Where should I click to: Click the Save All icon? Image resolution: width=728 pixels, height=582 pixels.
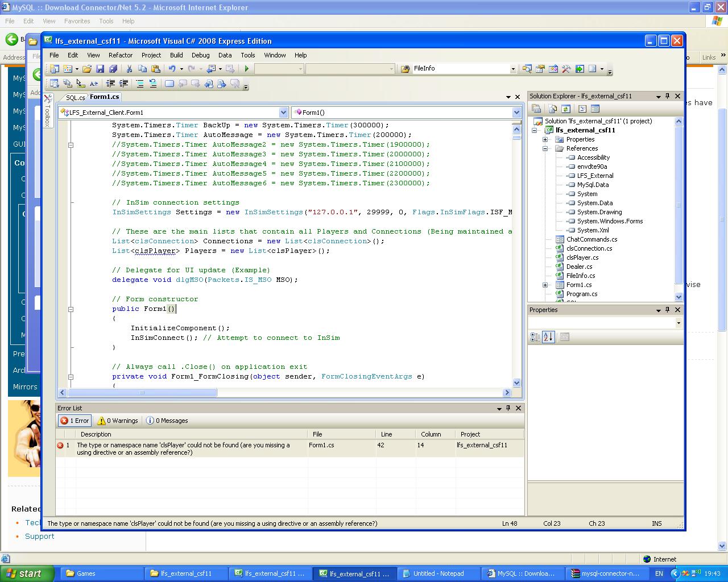click(113, 69)
